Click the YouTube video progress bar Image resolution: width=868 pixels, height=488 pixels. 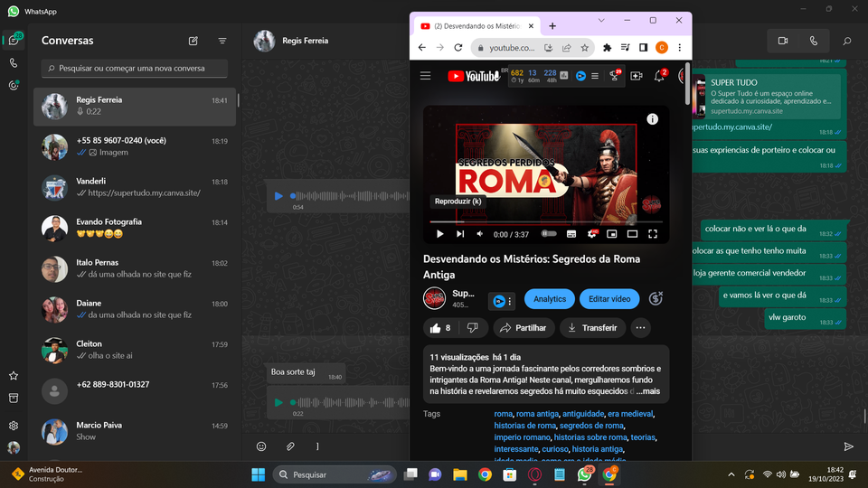(546, 222)
